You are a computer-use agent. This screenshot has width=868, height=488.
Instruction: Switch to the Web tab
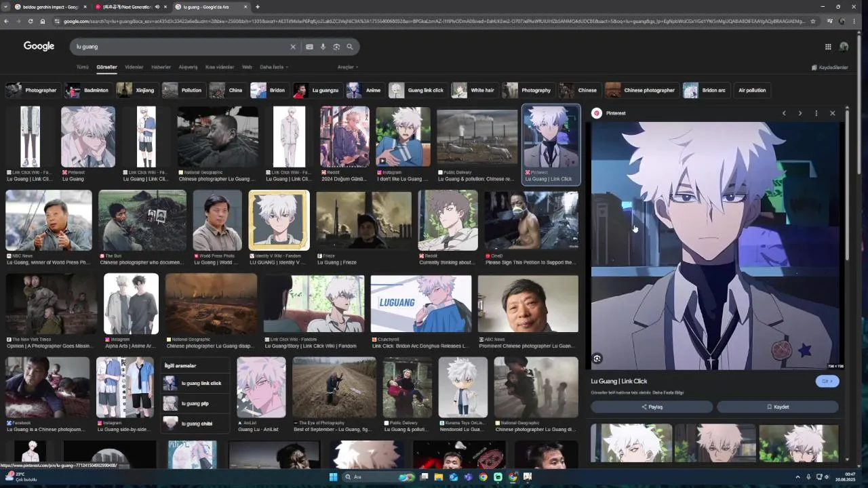click(247, 67)
